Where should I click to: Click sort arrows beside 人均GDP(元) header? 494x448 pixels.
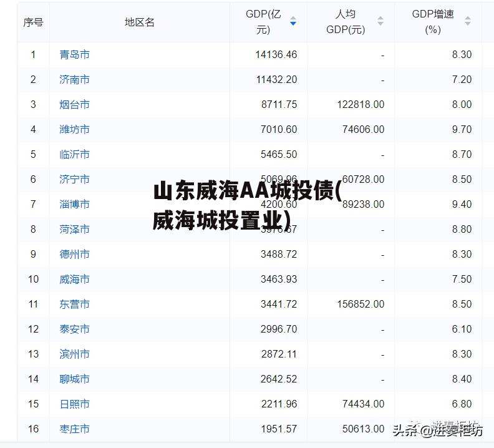coord(380,22)
